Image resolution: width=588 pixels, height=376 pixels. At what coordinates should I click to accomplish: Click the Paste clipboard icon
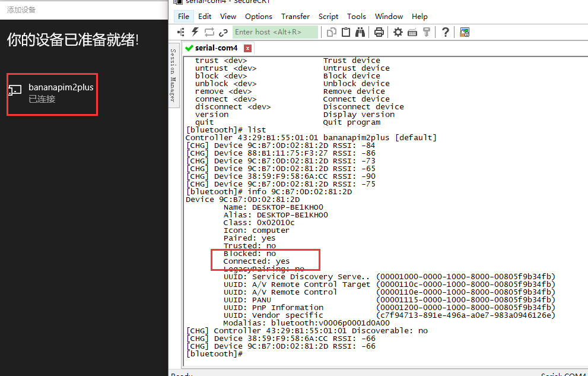tap(346, 32)
